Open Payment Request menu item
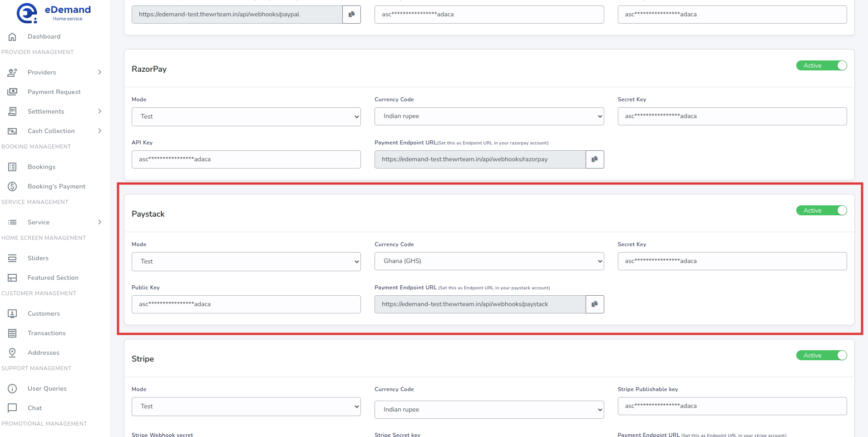Image resolution: width=868 pixels, height=437 pixels. [x=54, y=92]
